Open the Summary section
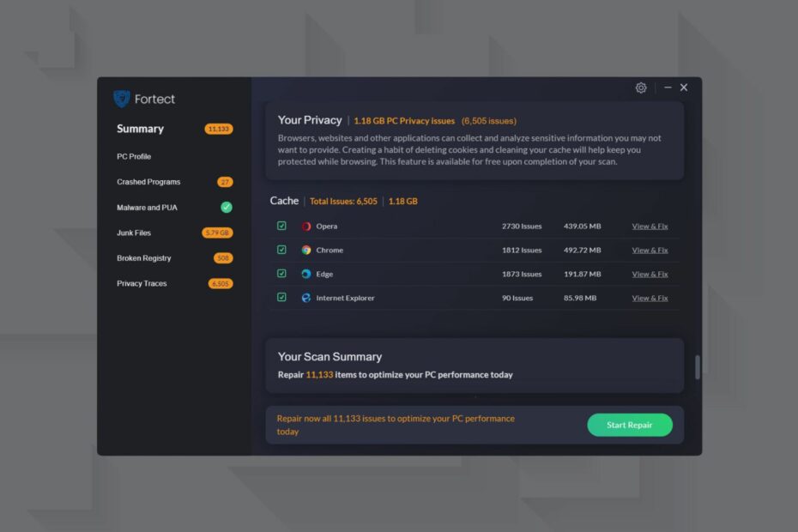 click(141, 129)
